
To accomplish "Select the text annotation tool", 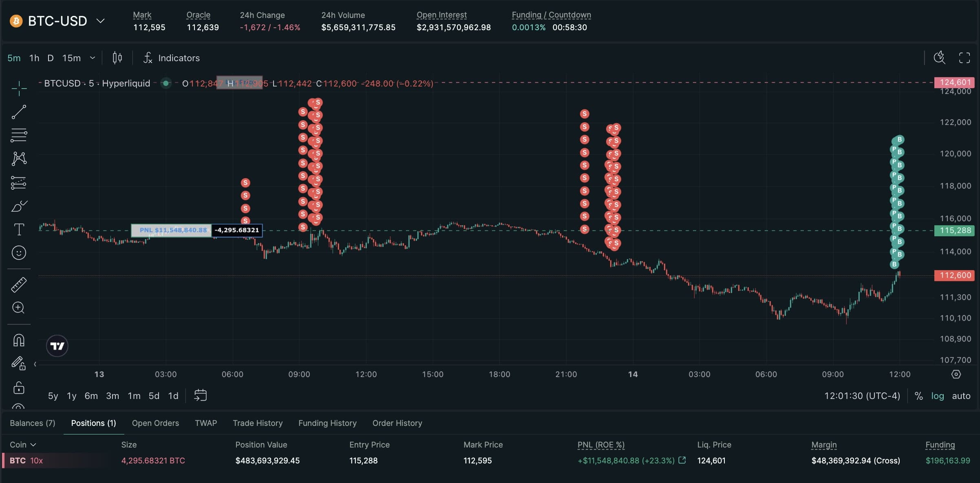I will click(19, 229).
